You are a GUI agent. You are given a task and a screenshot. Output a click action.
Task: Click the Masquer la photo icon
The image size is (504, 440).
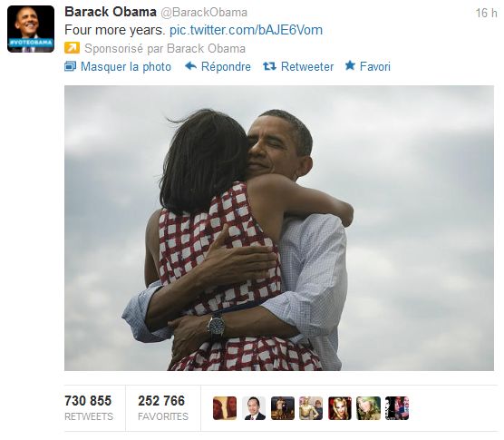click(x=70, y=66)
